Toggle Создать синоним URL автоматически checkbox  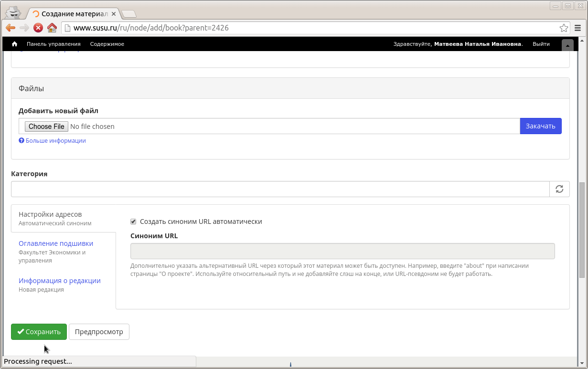(x=133, y=221)
